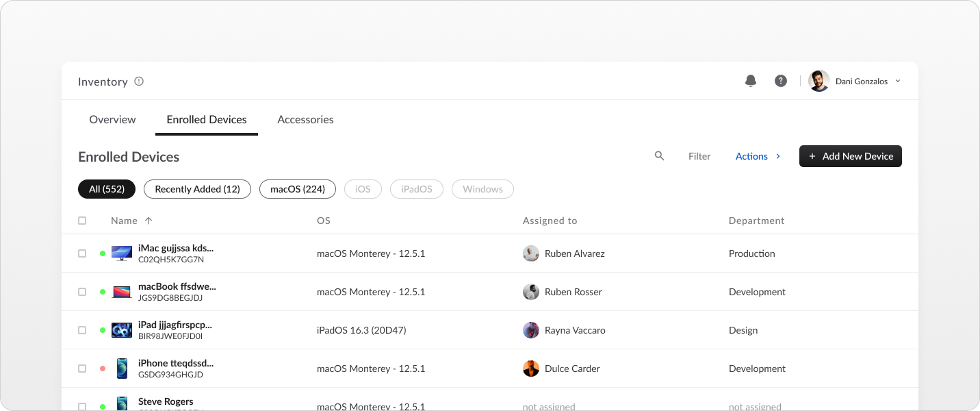This screenshot has width=980, height=411.
Task: Click the iMac device icon
Action: pos(122,253)
